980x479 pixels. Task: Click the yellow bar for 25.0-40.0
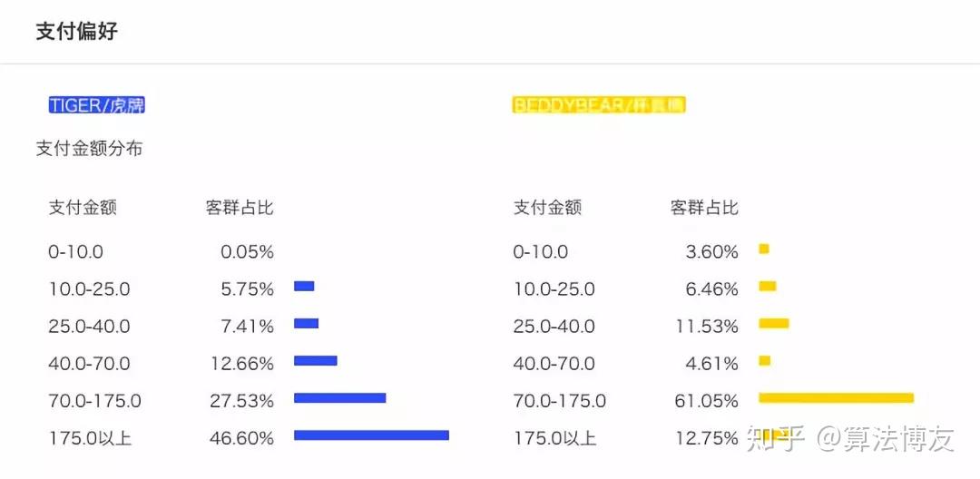[774, 324]
